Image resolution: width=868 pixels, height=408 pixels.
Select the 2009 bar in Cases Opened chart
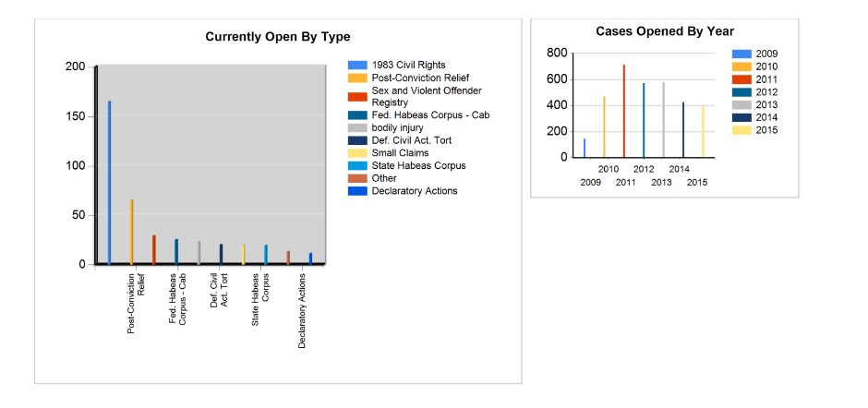585,148
